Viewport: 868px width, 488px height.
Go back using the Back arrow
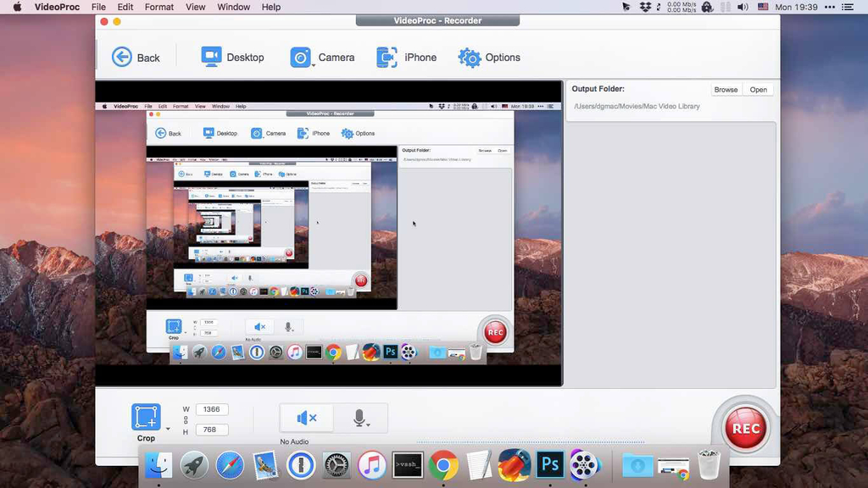[123, 57]
